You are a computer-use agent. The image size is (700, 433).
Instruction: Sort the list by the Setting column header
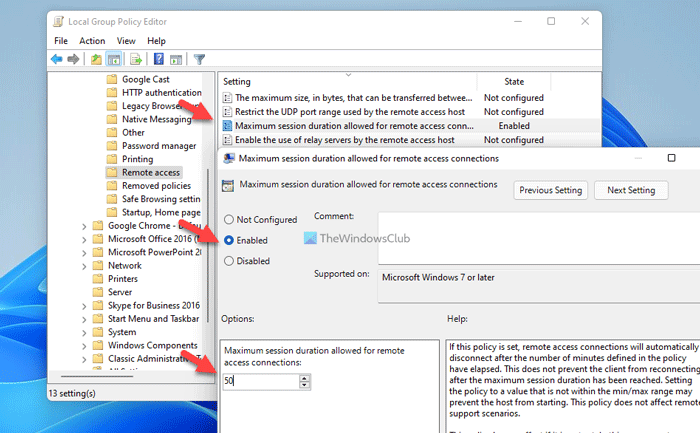[x=348, y=82]
